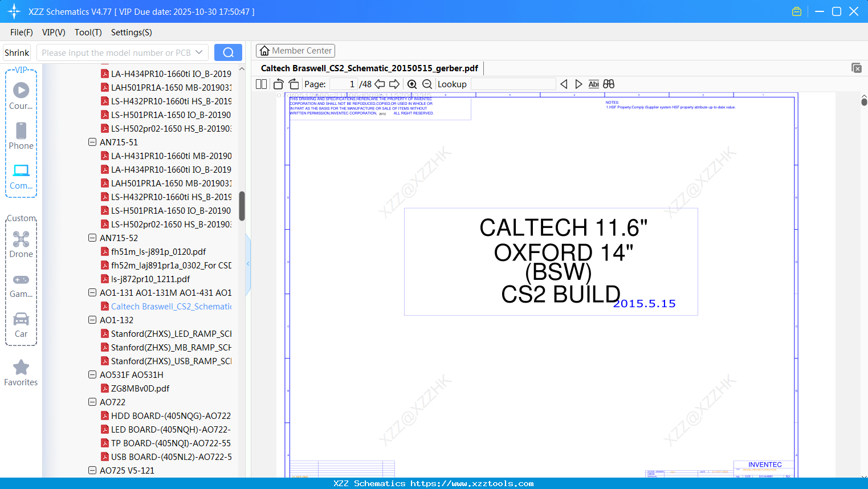Collapse the AO725 V5-121 folder
This screenshot has height=489, width=868.
(x=92, y=470)
